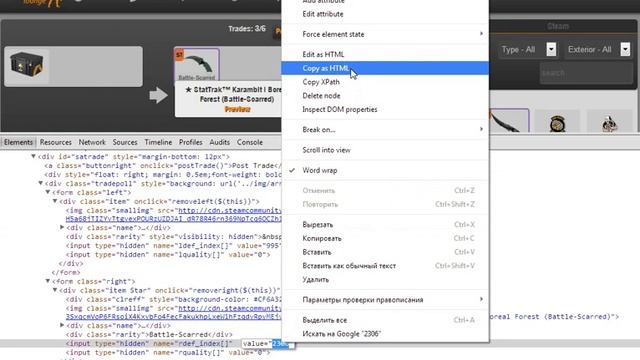Image resolution: width=640 pixels, height=360 pixels.
Task: Expand div class="name" under right form
Action: pos(62,325)
